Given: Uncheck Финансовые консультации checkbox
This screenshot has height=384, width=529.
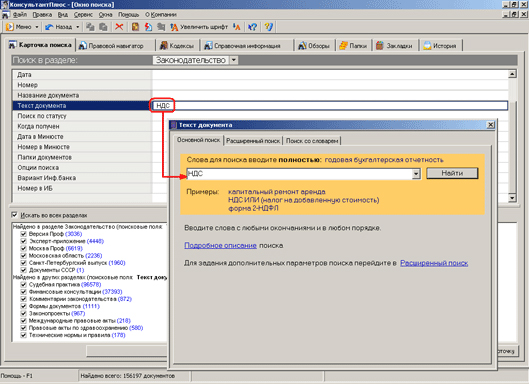Looking at the screenshot, I should click(x=23, y=292).
